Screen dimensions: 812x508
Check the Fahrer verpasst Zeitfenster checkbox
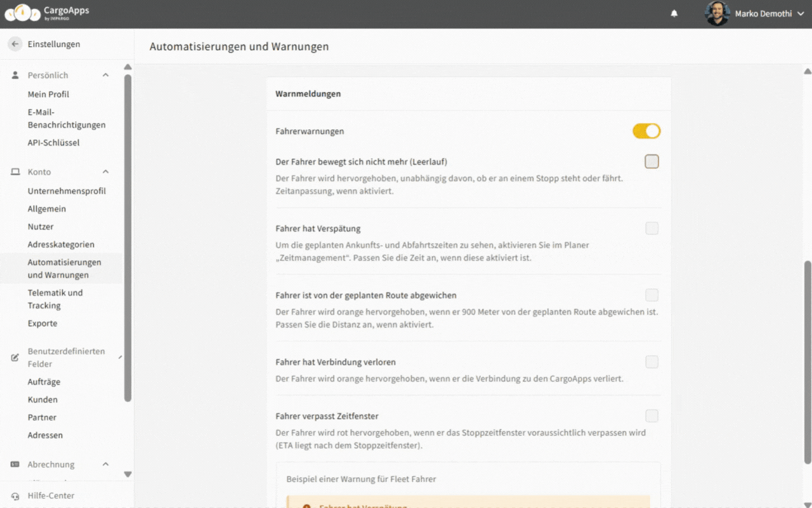tap(652, 415)
